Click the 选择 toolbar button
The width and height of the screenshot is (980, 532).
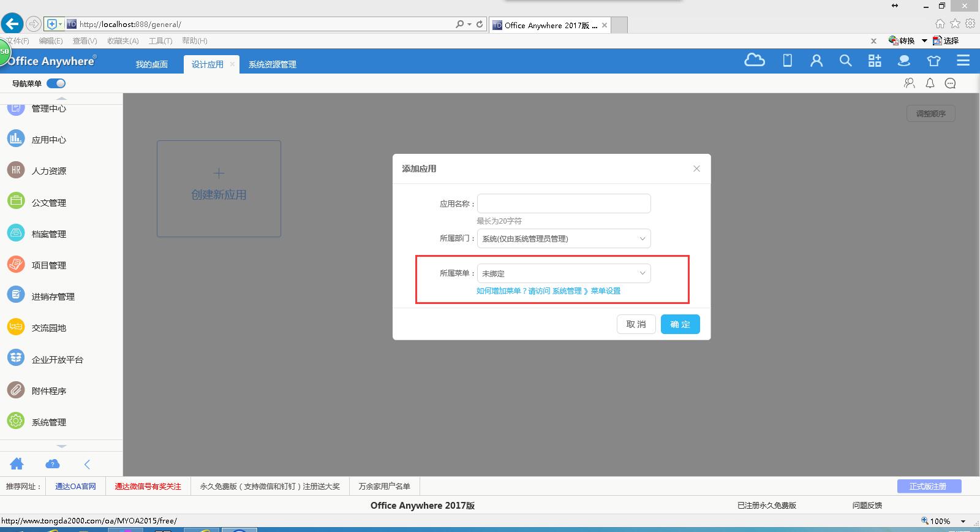[946, 40]
